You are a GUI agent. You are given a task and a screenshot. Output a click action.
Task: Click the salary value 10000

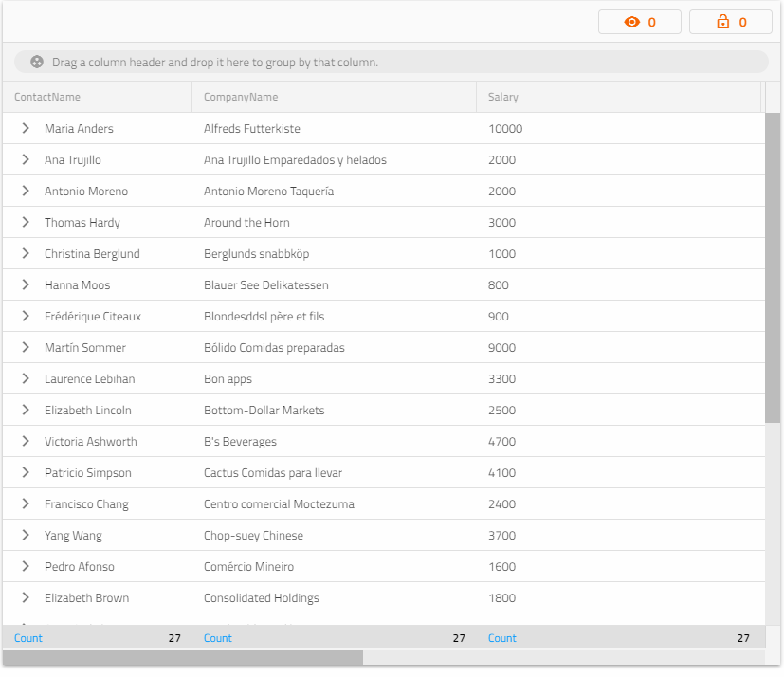pyautogui.click(x=505, y=129)
